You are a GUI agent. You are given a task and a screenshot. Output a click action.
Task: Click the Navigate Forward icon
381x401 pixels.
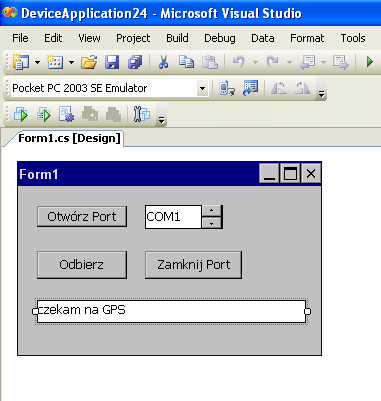click(x=340, y=62)
